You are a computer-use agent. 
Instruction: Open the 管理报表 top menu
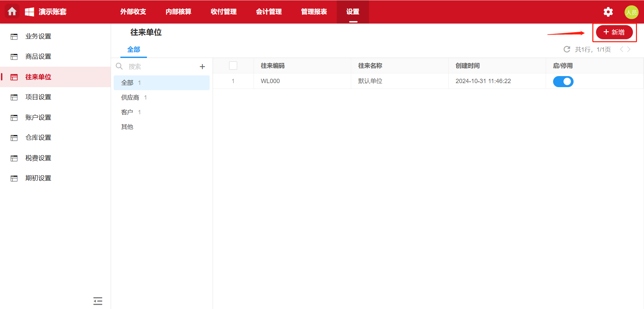pos(314,12)
